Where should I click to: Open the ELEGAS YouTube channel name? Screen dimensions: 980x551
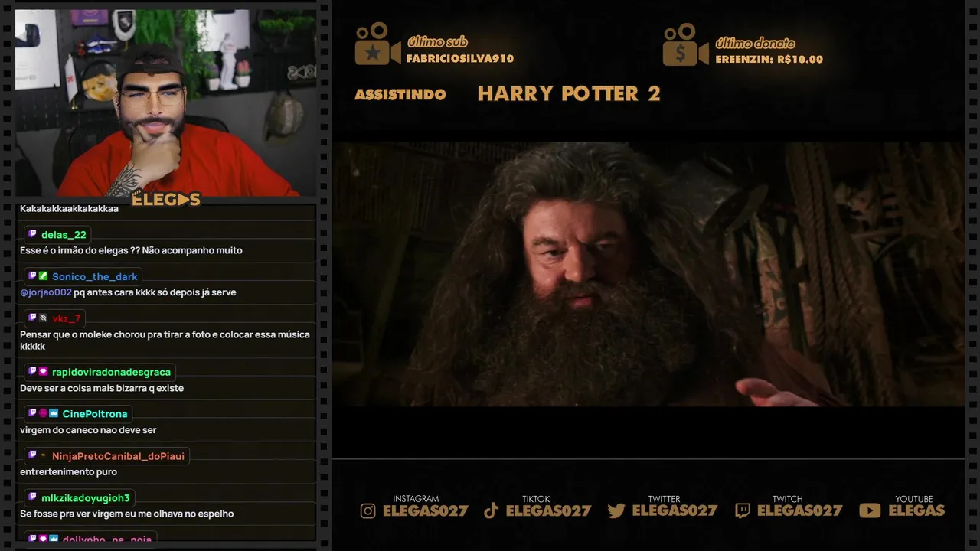[x=916, y=510]
